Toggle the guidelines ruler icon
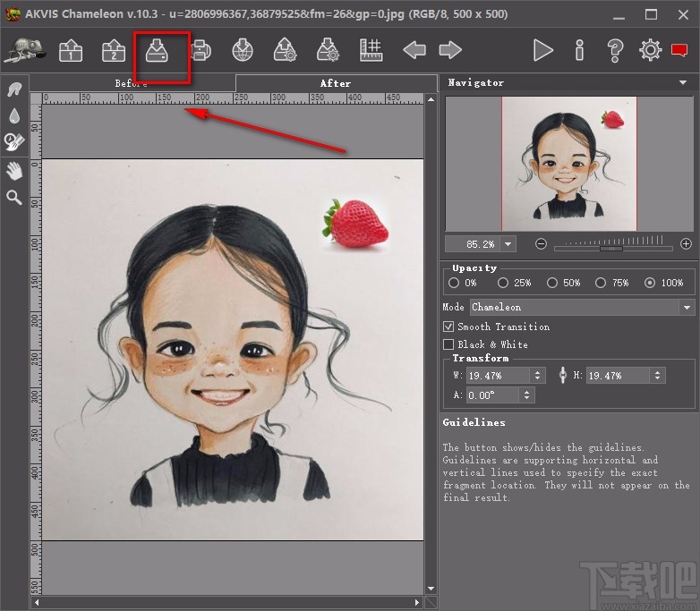The width and height of the screenshot is (700, 611). [371, 50]
